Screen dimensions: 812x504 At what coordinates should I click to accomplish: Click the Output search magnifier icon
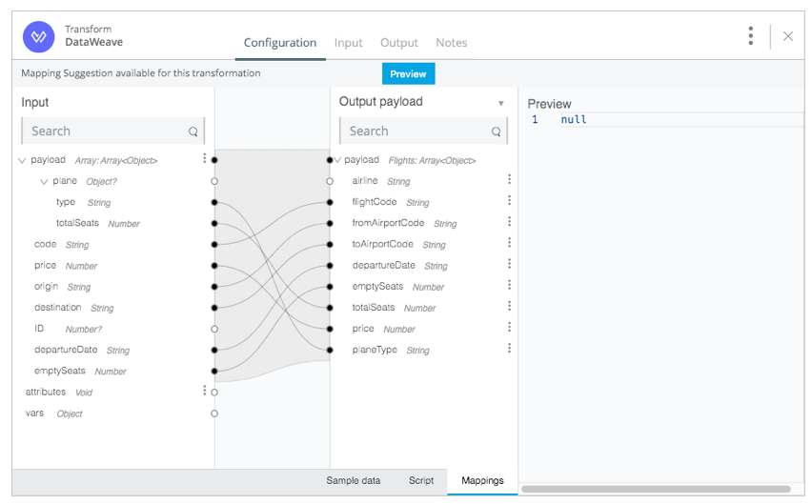pyautogui.click(x=497, y=131)
